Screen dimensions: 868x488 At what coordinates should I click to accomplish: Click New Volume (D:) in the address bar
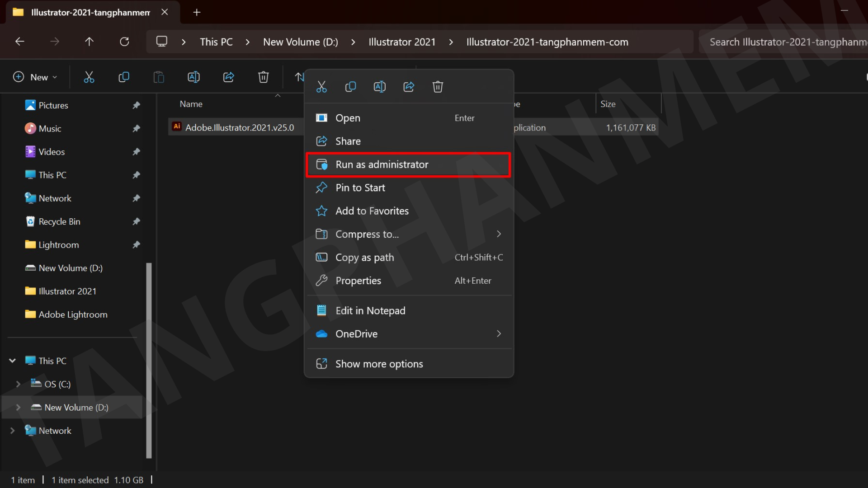[x=301, y=42]
